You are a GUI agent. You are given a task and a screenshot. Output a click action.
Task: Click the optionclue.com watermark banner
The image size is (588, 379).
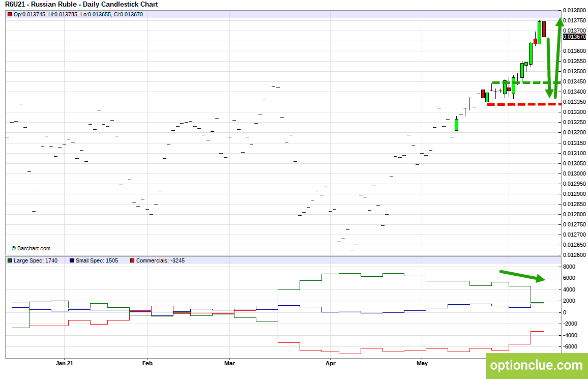[x=537, y=366]
